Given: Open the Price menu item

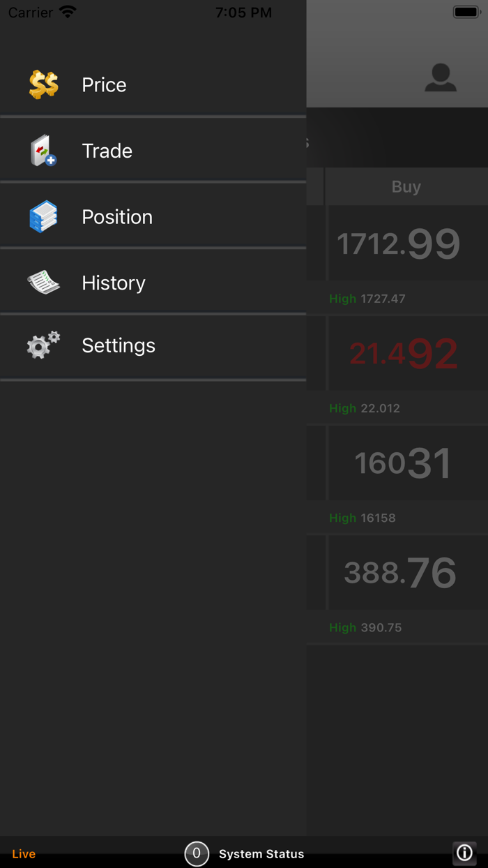Looking at the screenshot, I should coord(104,85).
